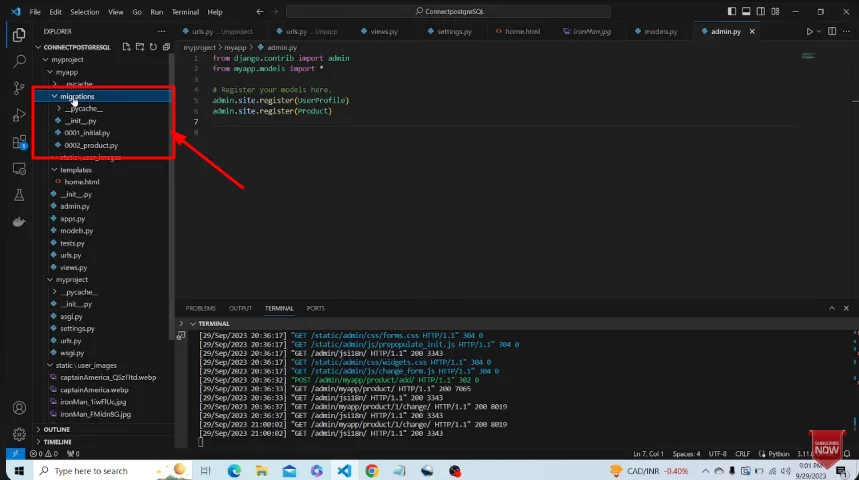The width and height of the screenshot is (859, 480).
Task: Refresh the Explorer file tree
Action: pyautogui.click(x=153, y=47)
